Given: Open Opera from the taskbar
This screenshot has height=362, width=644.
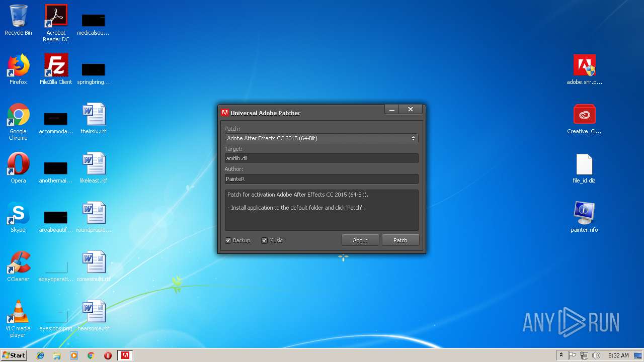Looking at the screenshot, I should 108,355.
